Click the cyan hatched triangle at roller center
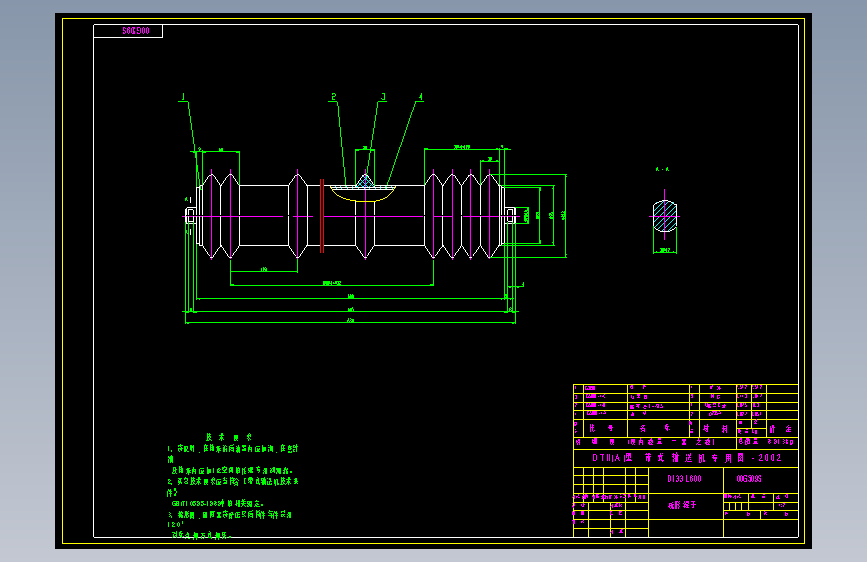This screenshot has width=867, height=562. [x=365, y=181]
